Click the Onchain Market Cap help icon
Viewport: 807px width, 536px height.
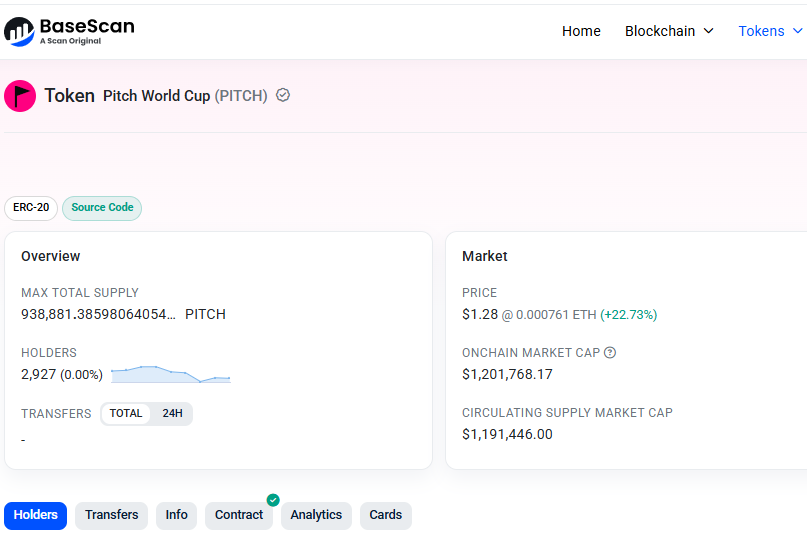(x=610, y=353)
